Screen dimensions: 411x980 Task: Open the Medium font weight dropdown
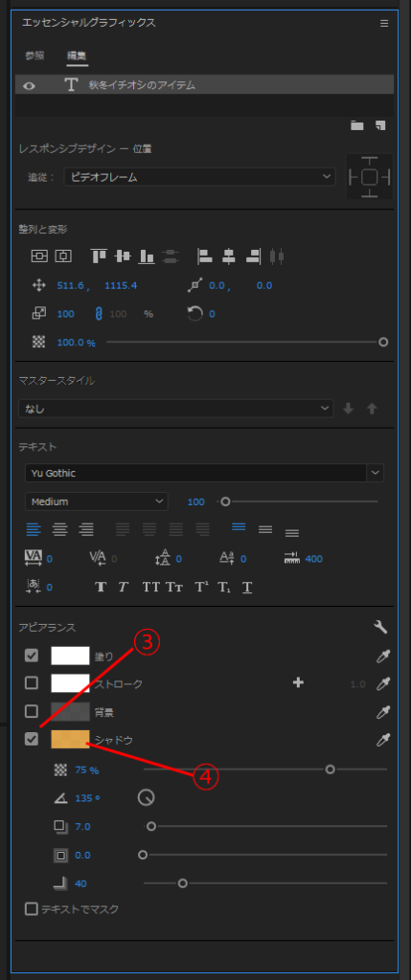(x=97, y=501)
